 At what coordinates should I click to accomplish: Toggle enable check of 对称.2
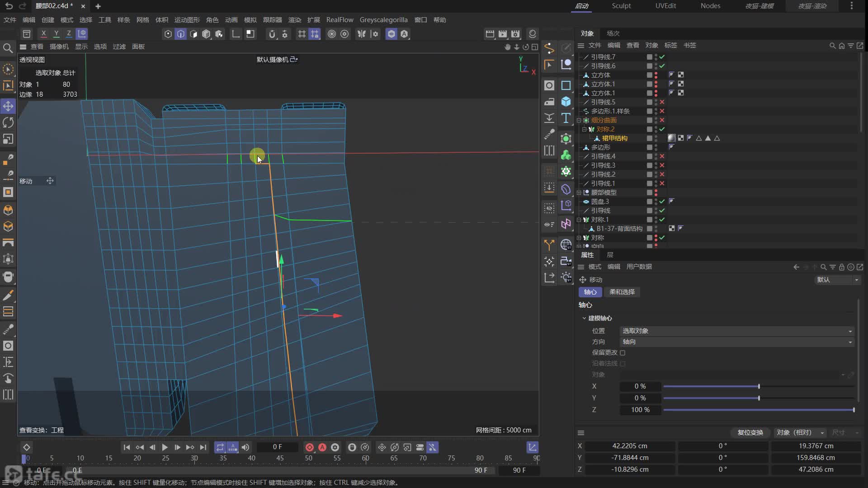pos(662,129)
